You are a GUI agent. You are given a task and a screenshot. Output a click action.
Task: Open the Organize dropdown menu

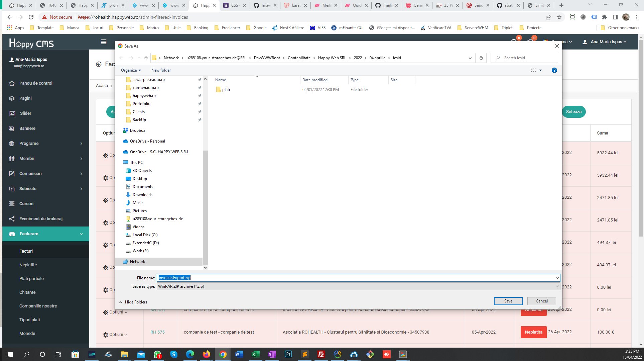click(x=131, y=70)
